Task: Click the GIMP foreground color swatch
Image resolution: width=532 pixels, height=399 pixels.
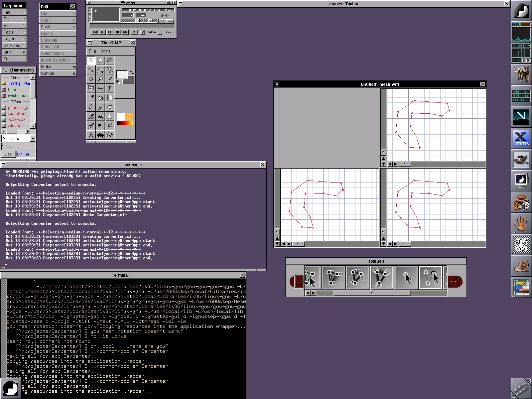Action: 121,75
